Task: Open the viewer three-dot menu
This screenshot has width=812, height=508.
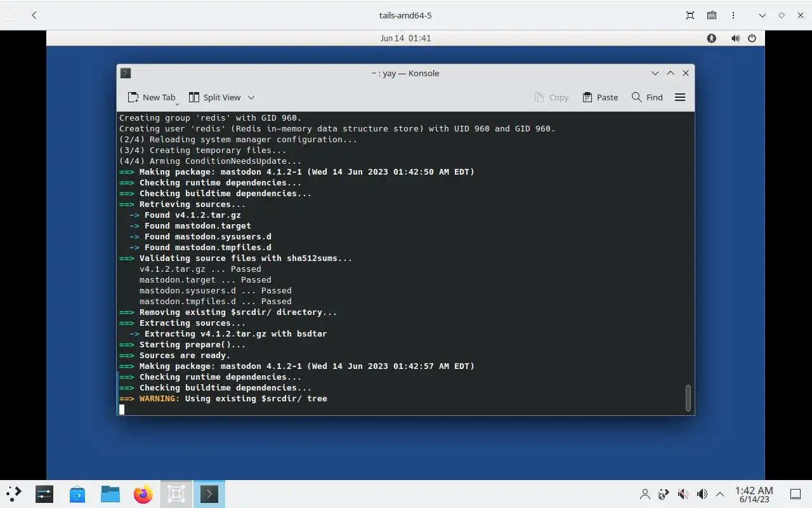Action: tap(733, 15)
